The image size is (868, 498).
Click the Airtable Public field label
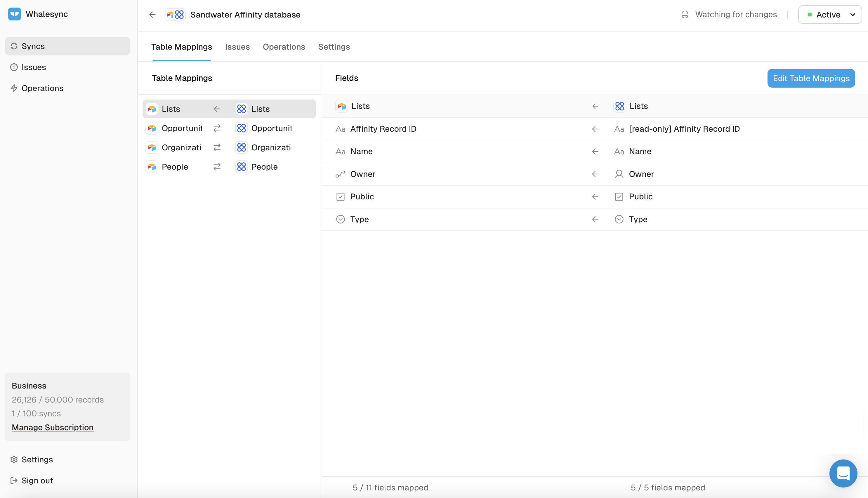click(362, 197)
